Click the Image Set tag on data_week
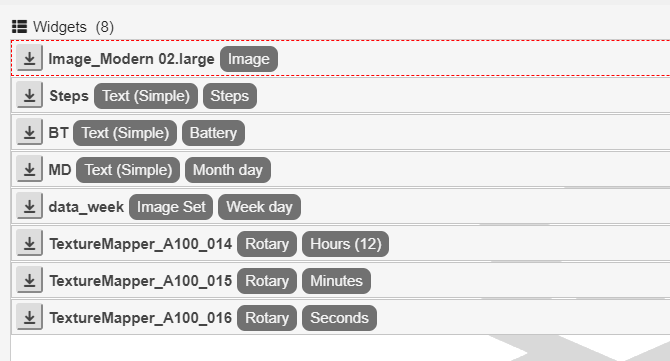670x361 pixels. 171,207
